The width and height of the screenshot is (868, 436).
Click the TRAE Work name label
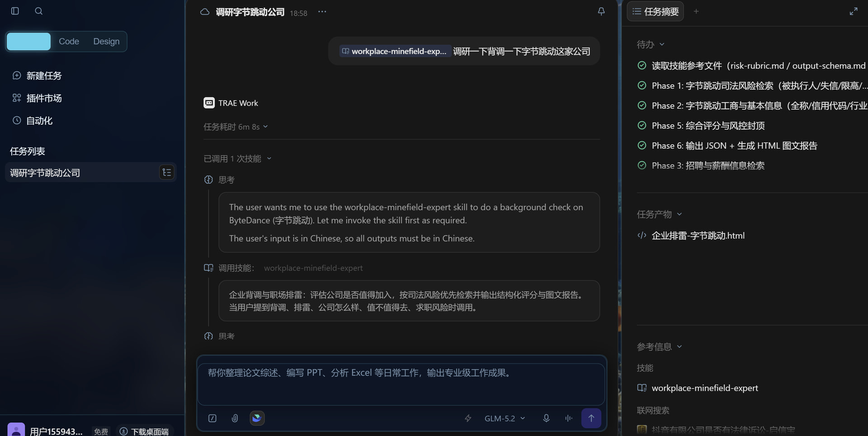[x=238, y=103]
